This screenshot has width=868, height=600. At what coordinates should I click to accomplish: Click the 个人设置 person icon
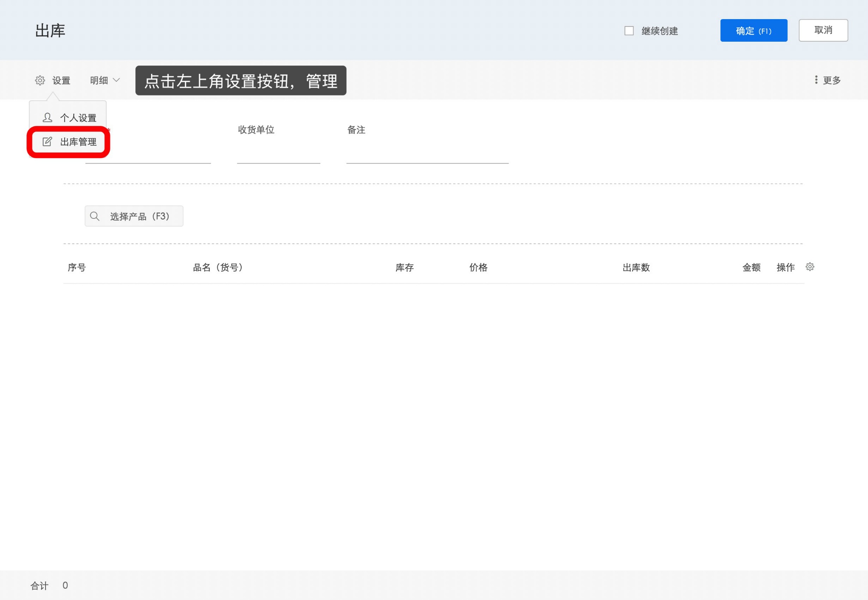pos(47,118)
